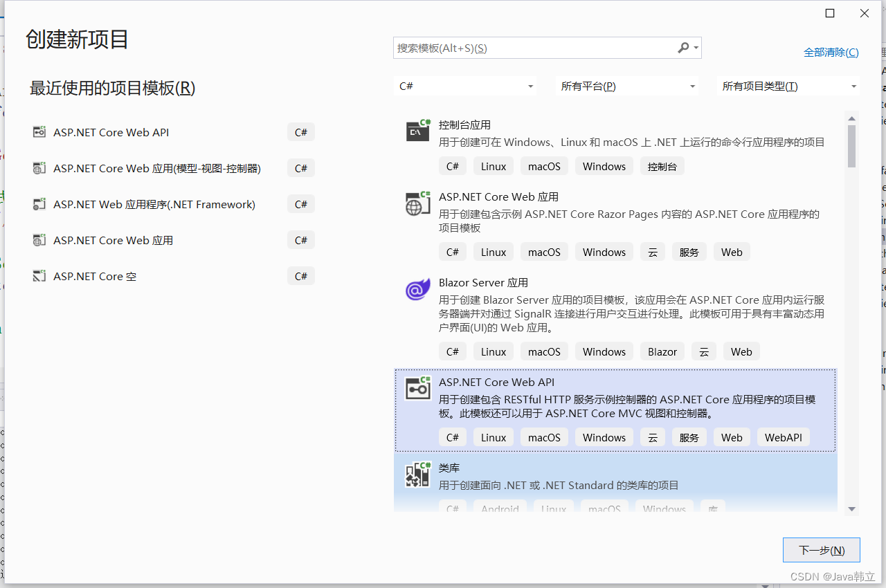Click the template list scrollbar up arrow
Viewport: 886px width, 588px height.
pyautogui.click(x=852, y=117)
